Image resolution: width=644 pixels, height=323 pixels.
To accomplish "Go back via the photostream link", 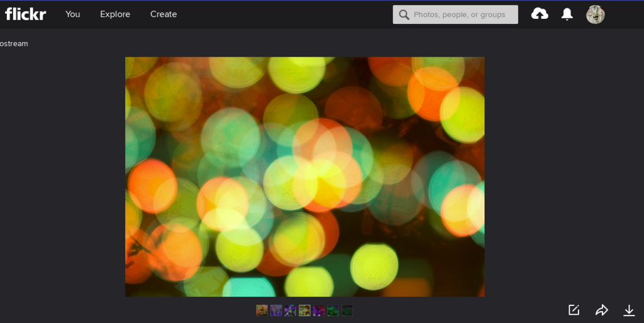I will coord(14,43).
